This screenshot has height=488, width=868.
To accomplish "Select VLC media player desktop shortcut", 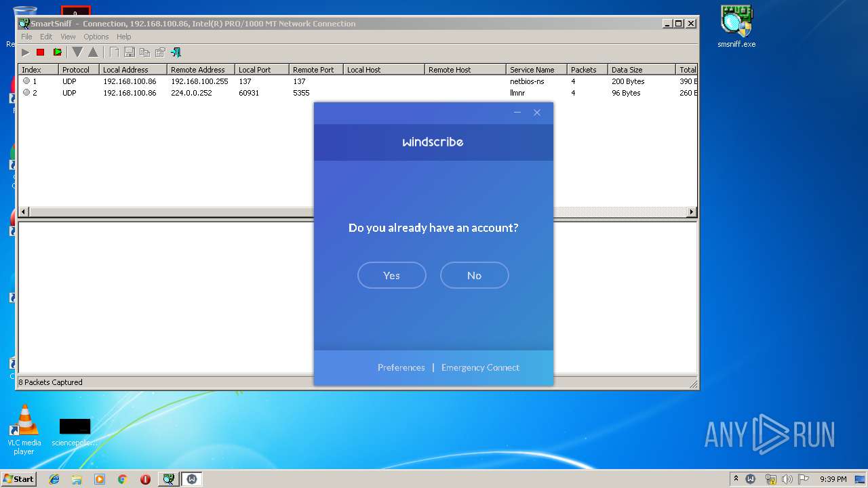I will [x=24, y=430].
